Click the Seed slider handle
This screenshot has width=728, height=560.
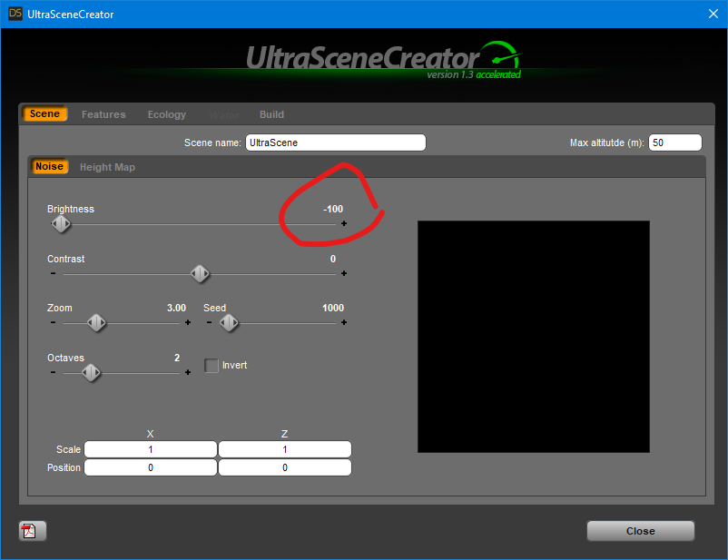coord(229,323)
